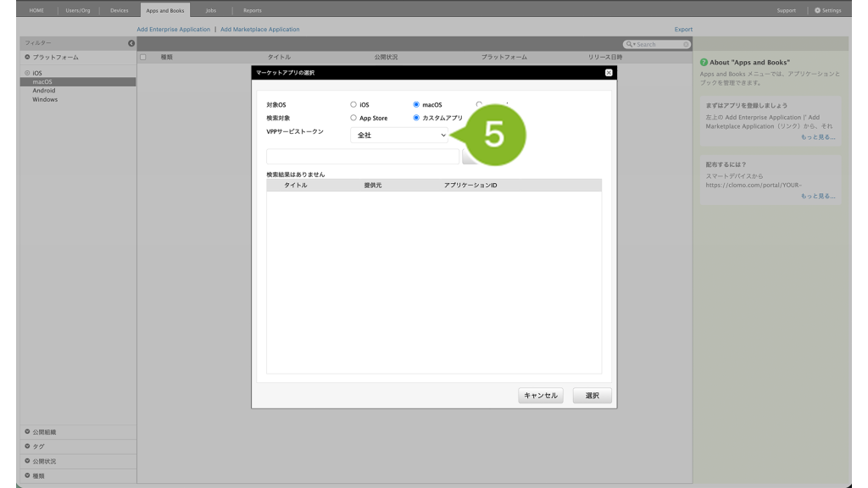868x488 pixels.
Task: Expand the 公開組織 filter section
Action: (x=27, y=431)
